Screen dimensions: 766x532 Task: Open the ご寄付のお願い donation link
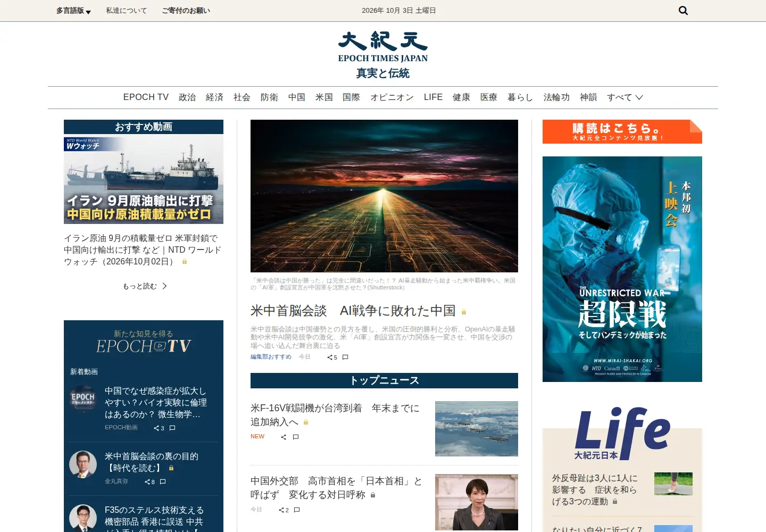tap(186, 11)
